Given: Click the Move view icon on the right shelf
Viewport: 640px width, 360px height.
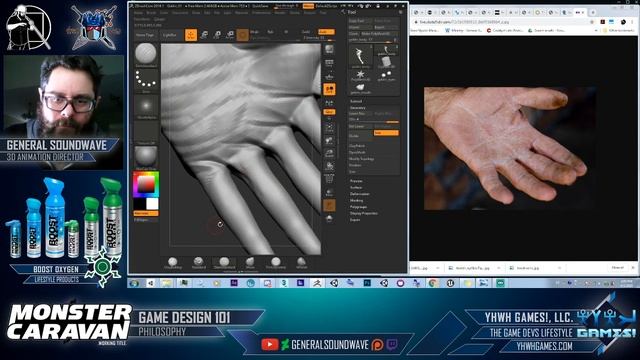Looking at the screenshot, I should pyautogui.click(x=329, y=141).
